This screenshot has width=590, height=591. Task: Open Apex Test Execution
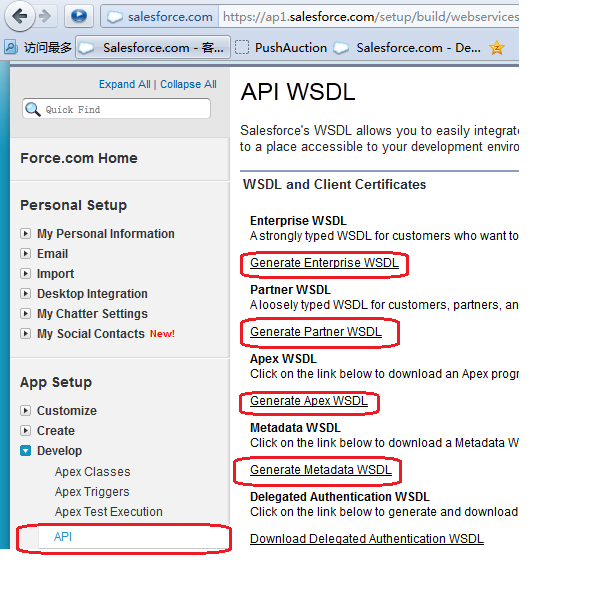point(109,511)
